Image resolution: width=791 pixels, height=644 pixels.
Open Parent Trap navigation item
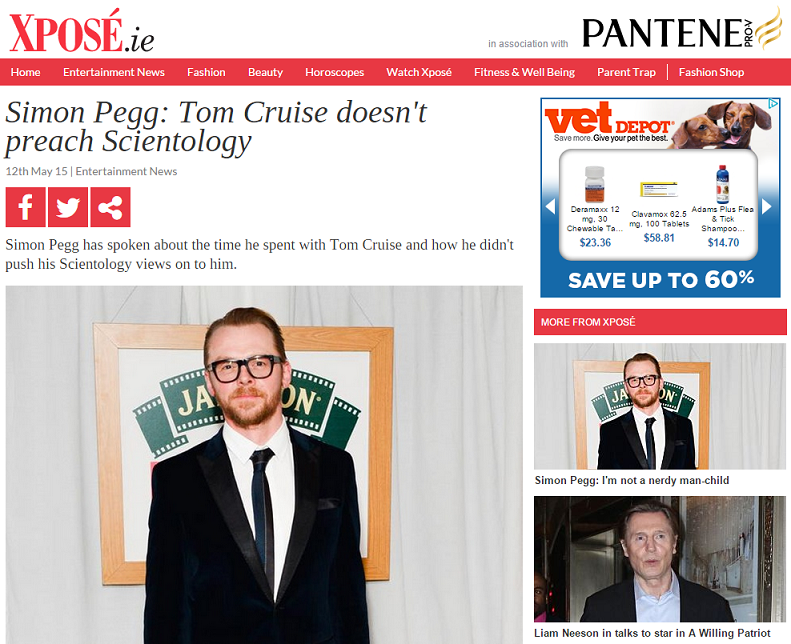[x=627, y=72]
